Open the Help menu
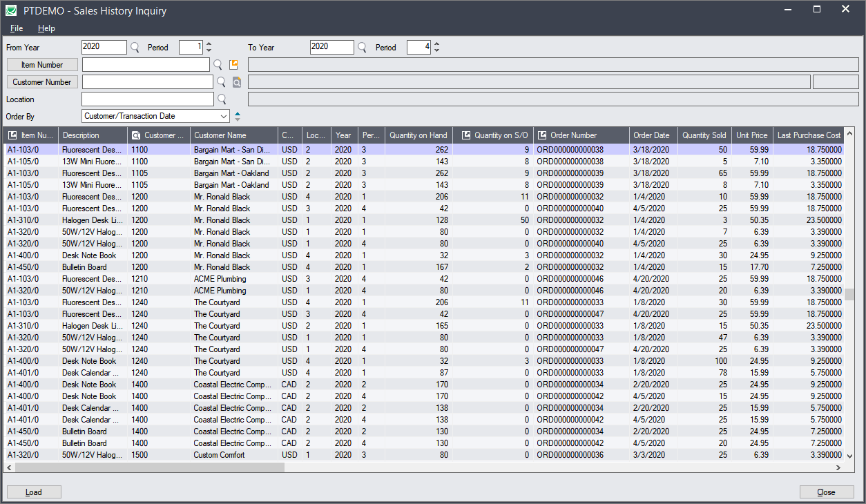Image resolution: width=866 pixels, height=504 pixels. coord(46,28)
